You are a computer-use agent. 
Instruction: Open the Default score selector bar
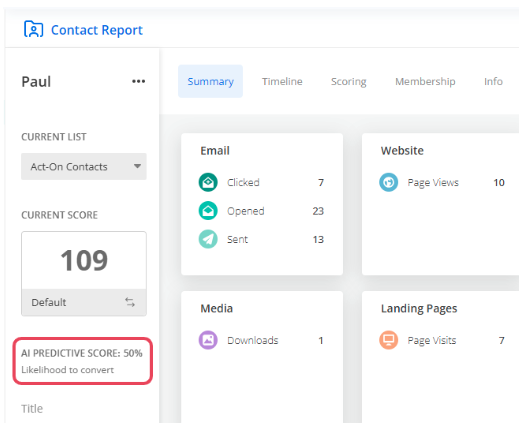[x=84, y=302]
